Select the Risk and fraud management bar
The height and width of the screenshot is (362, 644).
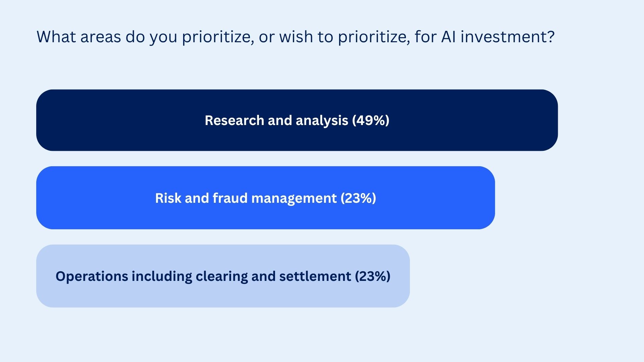(x=265, y=198)
